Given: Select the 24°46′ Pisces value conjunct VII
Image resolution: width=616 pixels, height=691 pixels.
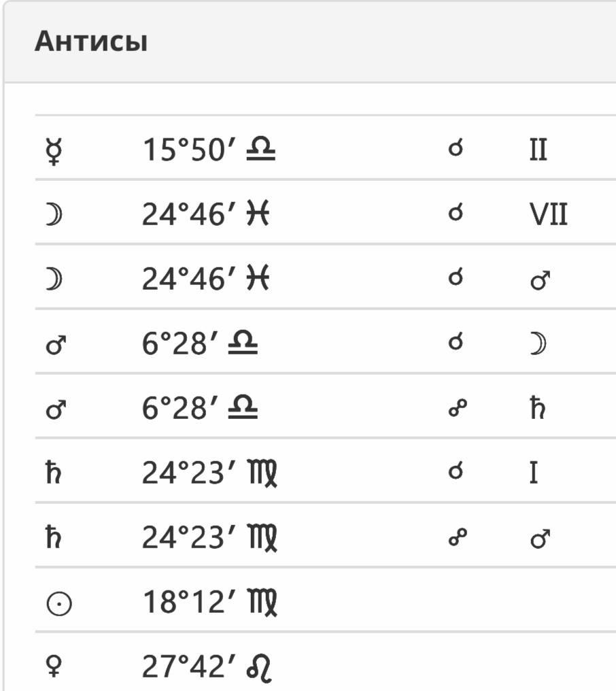Looking at the screenshot, I should (205, 214).
